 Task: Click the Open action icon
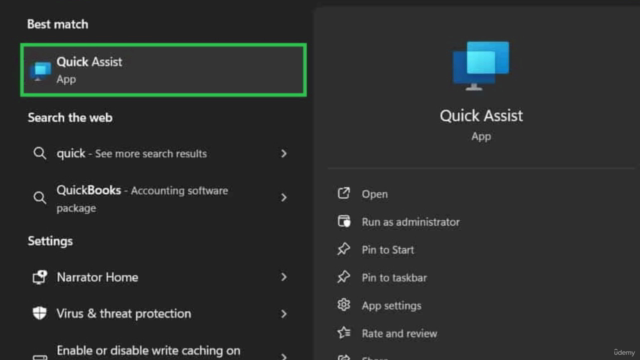344,193
